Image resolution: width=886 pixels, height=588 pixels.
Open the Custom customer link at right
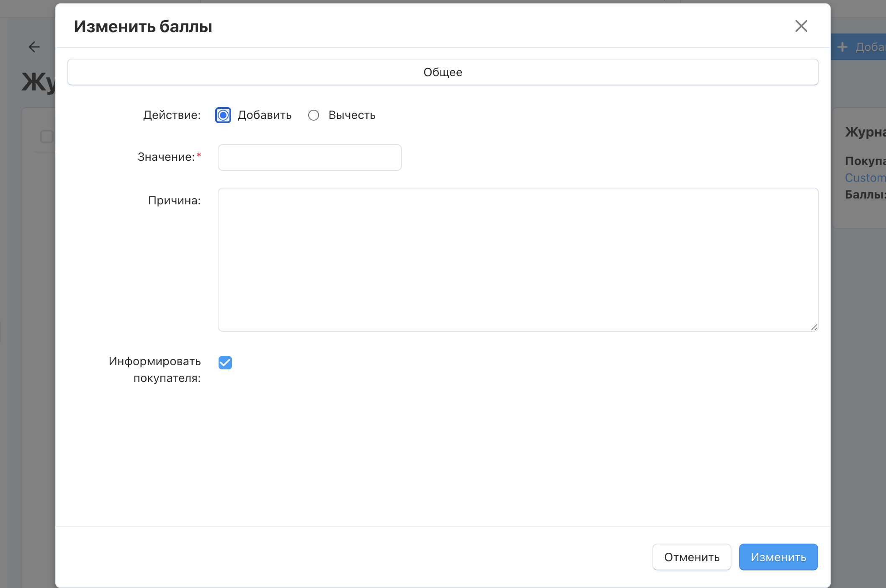coord(865,178)
